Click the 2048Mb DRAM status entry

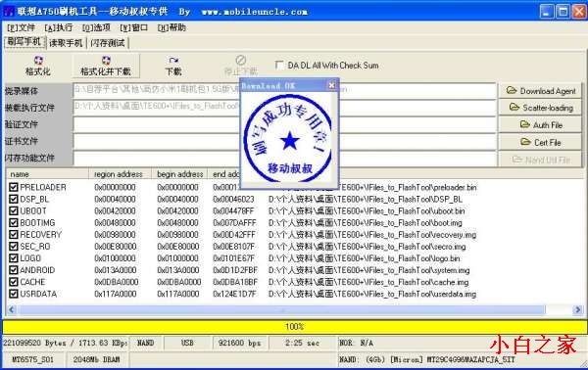[x=96, y=360]
